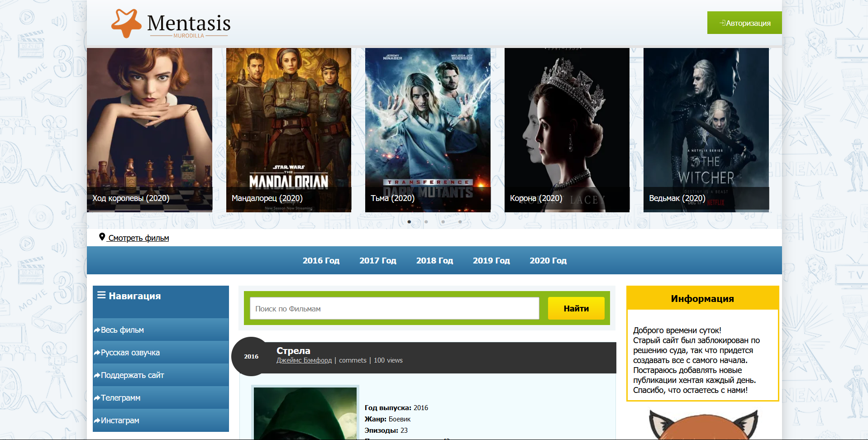This screenshot has height=440, width=868.
Task: Click the fox mascot image
Action: click(x=703, y=424)
